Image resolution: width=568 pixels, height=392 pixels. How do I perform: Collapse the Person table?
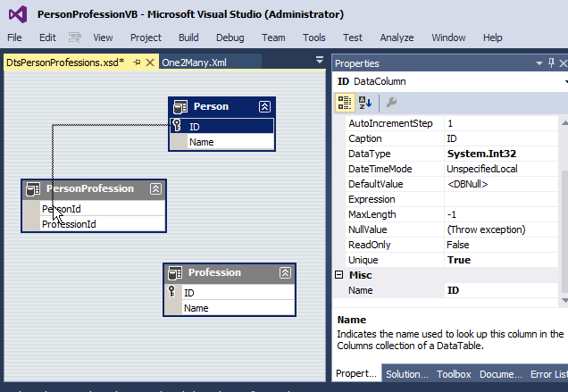(x=264, y=106)
